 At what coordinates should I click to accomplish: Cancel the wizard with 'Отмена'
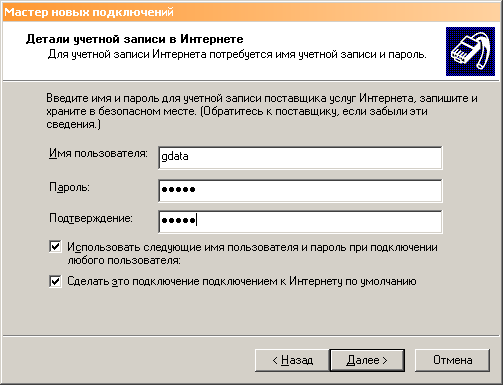(x=452, y=360)
